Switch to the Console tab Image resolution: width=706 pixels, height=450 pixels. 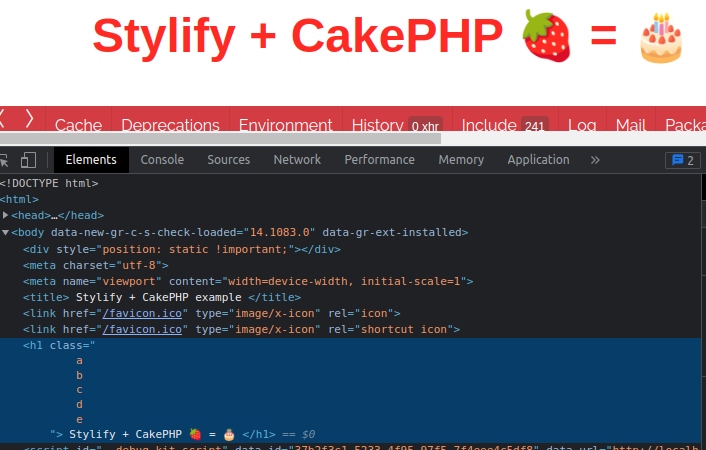pos(162,160)
